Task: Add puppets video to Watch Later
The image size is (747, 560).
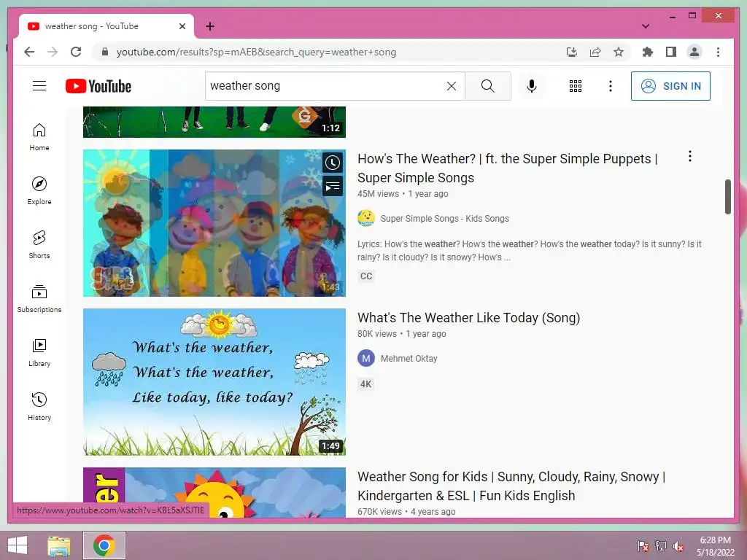Action: click(333, 163)
